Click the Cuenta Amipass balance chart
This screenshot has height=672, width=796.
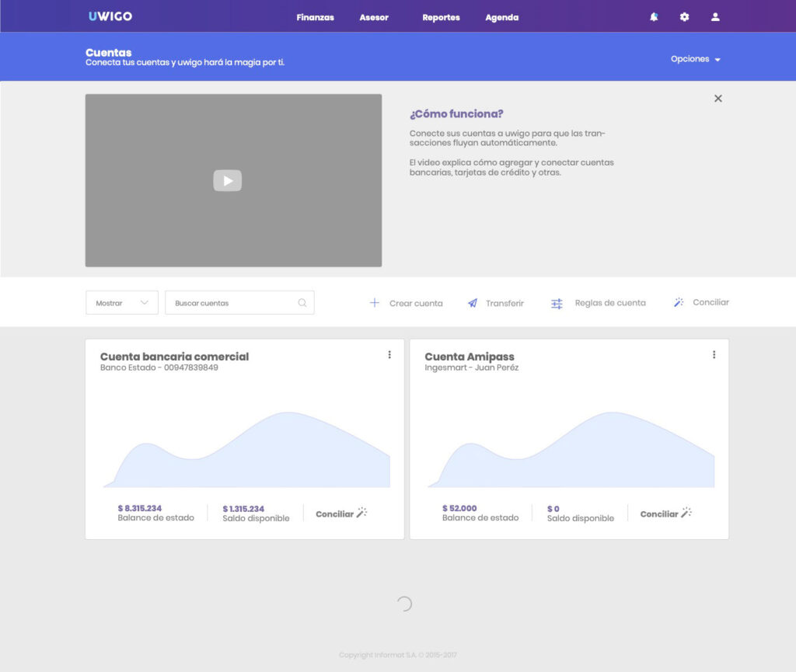pyautogui.click(x=571, y=449)
